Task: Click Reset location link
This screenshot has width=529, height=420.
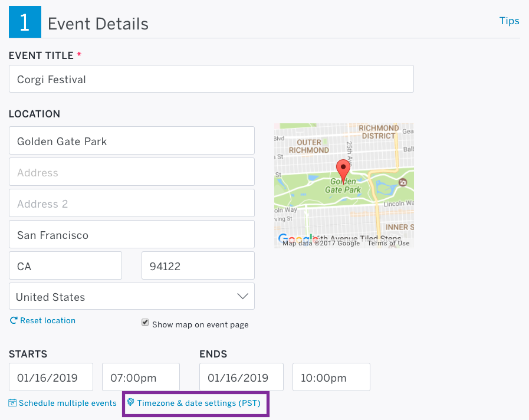Action: 48,320
